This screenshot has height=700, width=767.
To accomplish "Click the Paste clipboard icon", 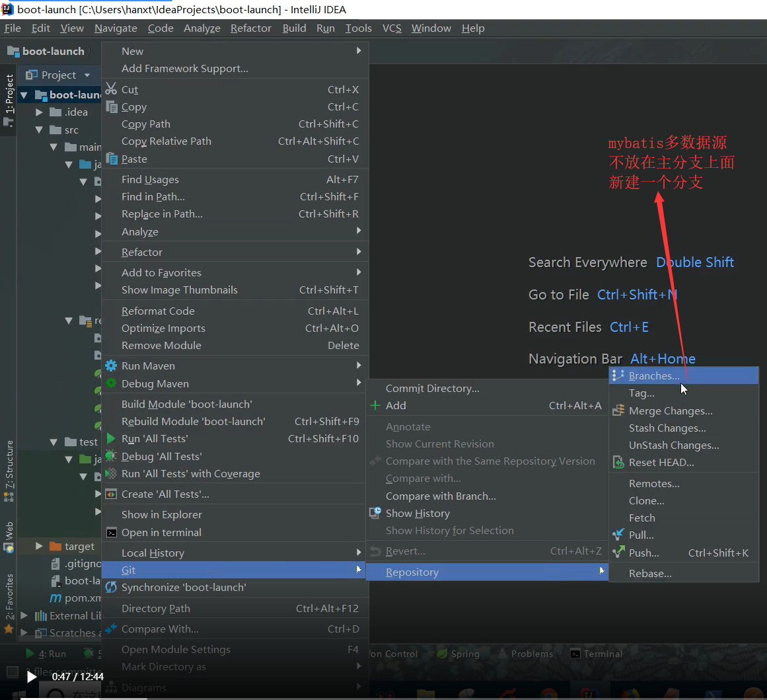I will 112,159.
